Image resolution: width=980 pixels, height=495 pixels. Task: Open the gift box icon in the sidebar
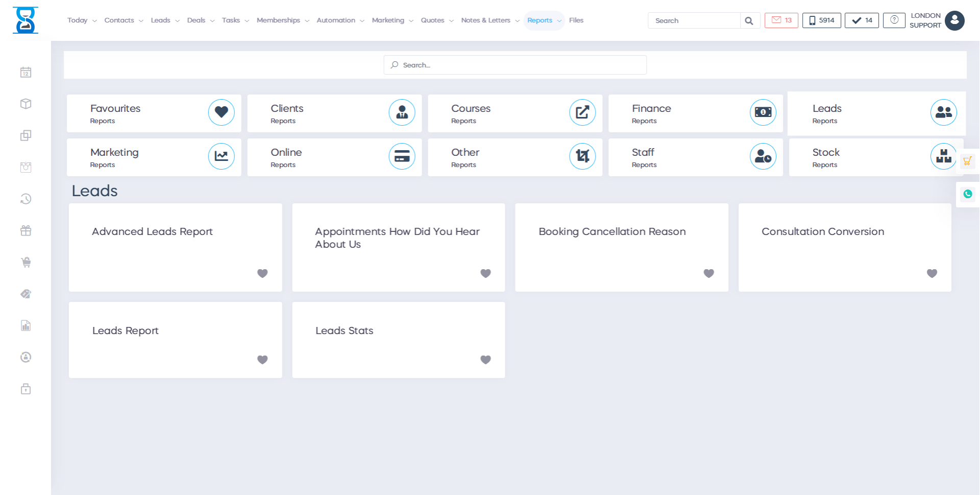[26, 230]
